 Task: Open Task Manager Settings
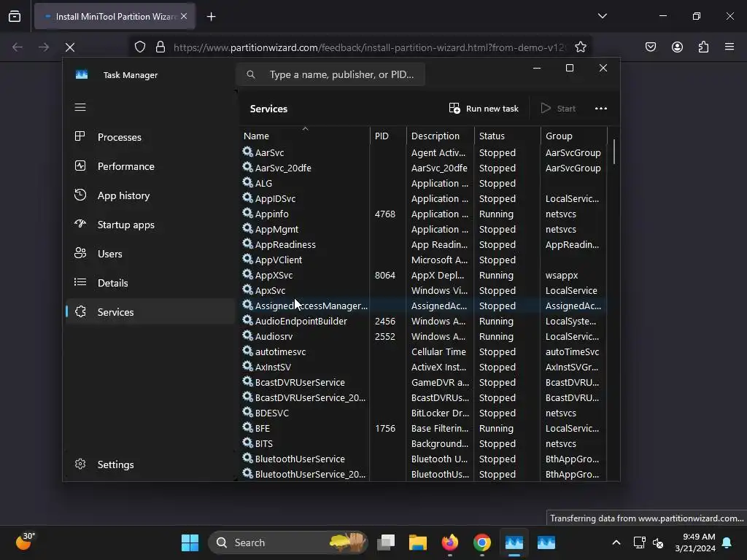click(x=150, y=464)
